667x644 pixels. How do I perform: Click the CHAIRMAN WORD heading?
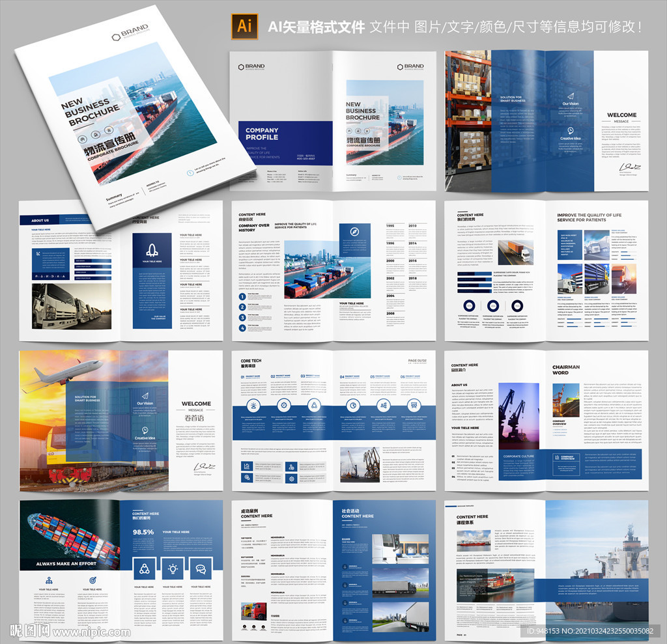(566, 370)
